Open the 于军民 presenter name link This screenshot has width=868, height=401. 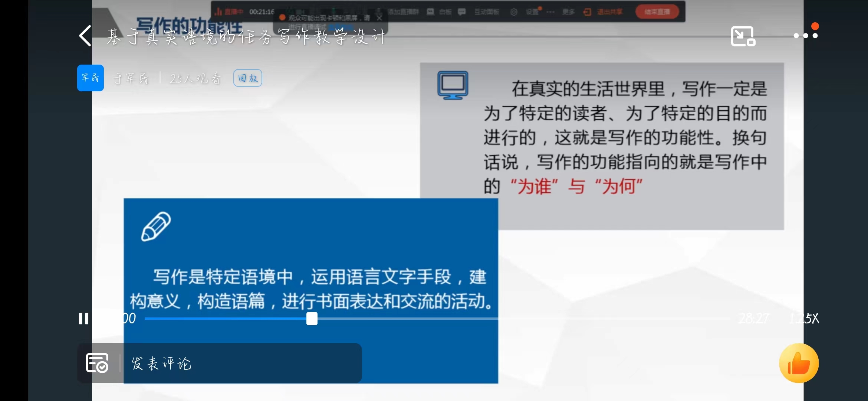pyautogui.click(x=131, y=78)
